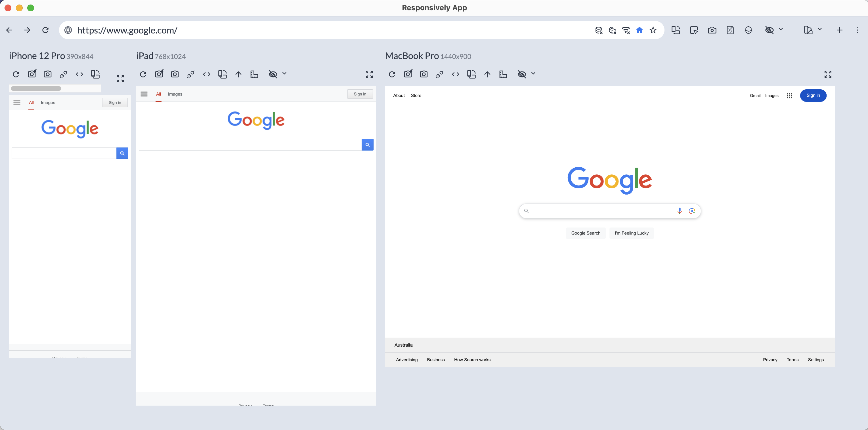Refresh the iPad device

143,74
